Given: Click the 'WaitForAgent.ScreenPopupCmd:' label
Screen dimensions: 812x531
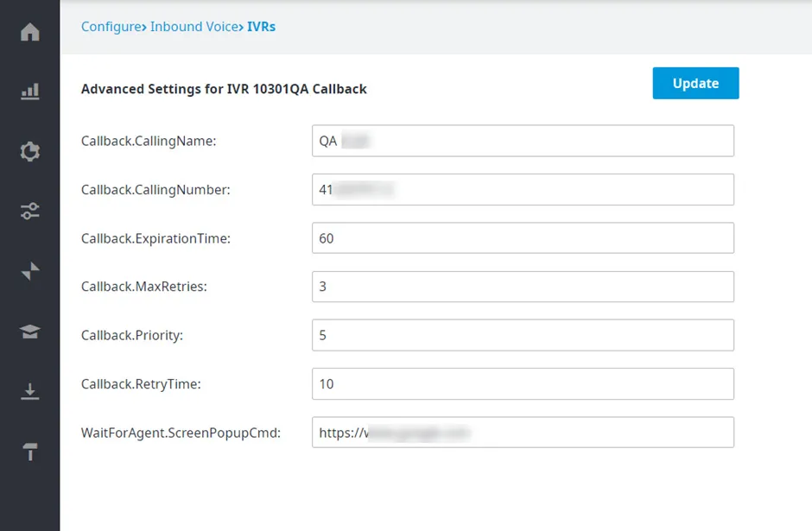Looking at the screenshot, I should click(x=181, y=433).
